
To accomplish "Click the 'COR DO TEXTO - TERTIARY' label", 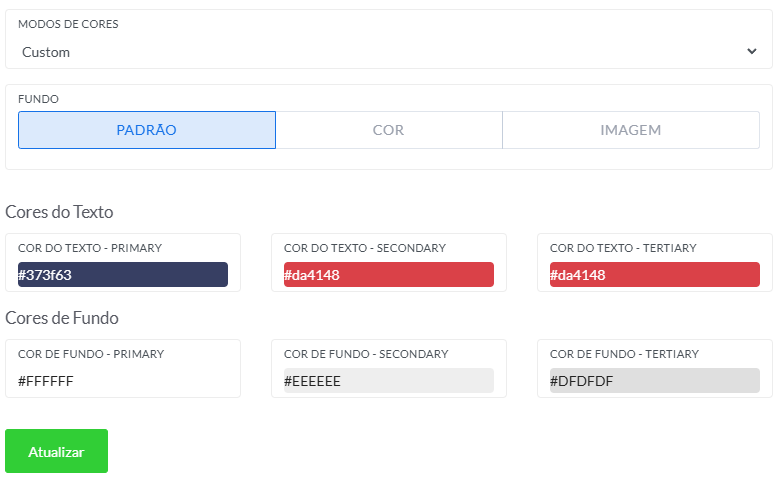I will click(623, 248).
